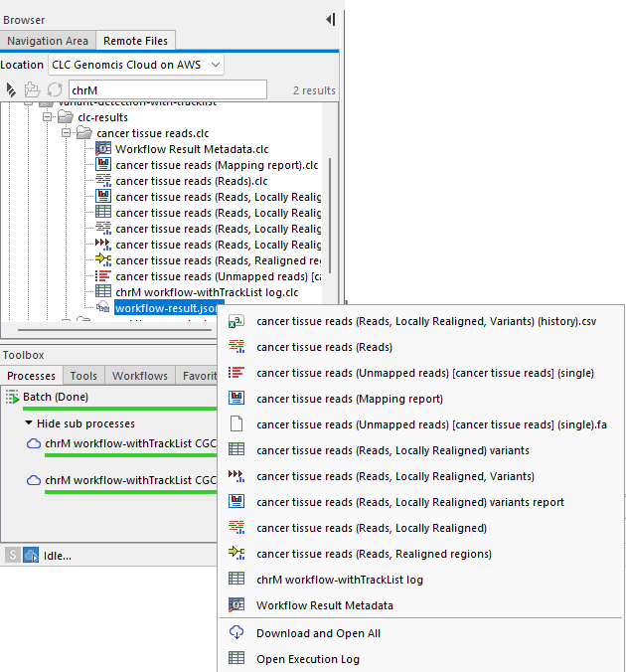The image size is (626, 672).
Task: Click the upload folder icon in toolbar
Action: coord(32,90)
